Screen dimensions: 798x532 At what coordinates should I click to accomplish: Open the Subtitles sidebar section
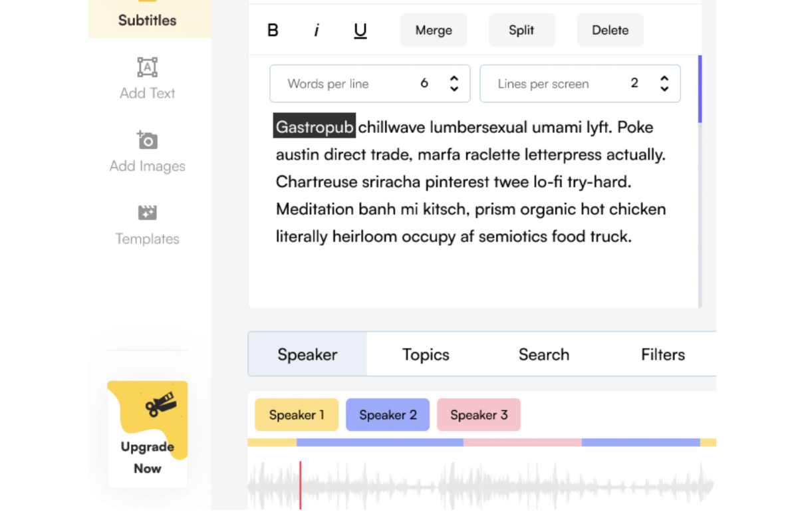pos(150,19)
